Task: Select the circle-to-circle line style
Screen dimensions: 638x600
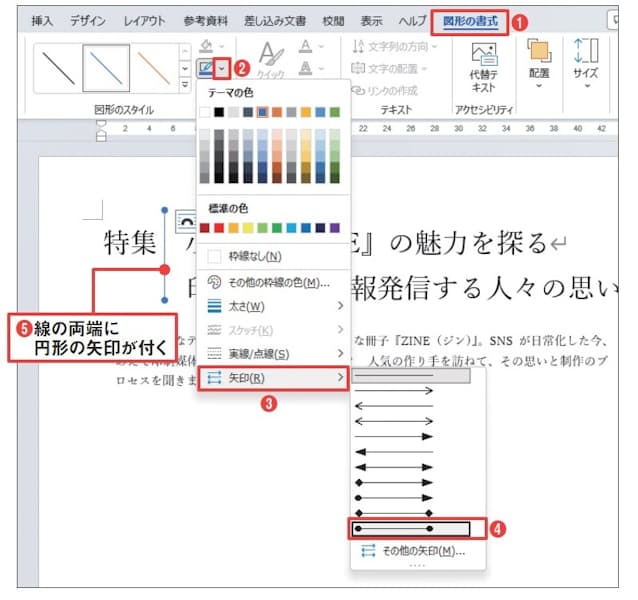Action: [411, 529]
